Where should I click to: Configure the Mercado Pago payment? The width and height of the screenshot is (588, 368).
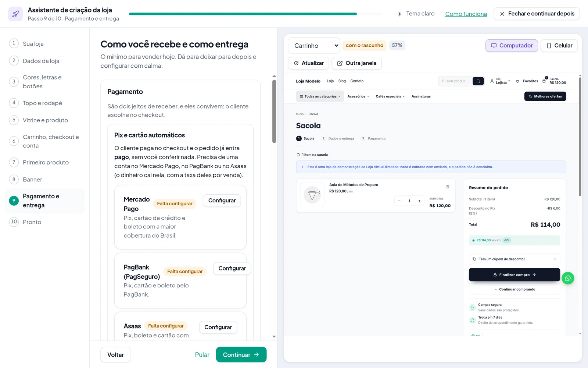click(x=222, y=201)
